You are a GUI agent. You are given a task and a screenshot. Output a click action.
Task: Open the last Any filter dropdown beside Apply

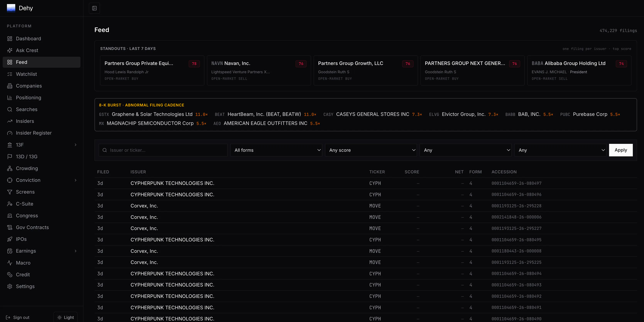click(560, 150)
